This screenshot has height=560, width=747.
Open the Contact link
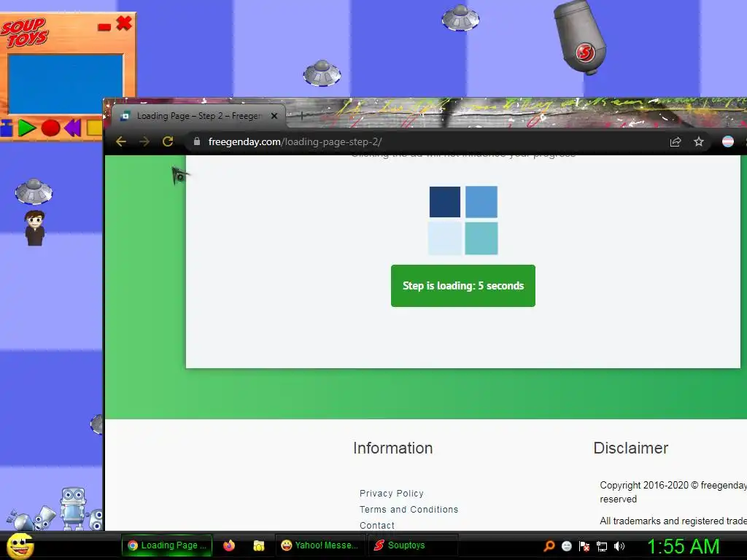coord(377,525)
